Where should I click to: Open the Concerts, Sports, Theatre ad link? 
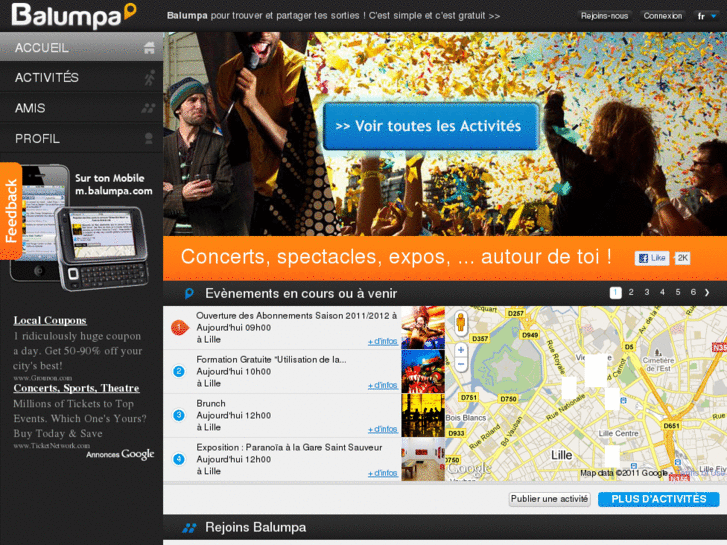point(76,388)
